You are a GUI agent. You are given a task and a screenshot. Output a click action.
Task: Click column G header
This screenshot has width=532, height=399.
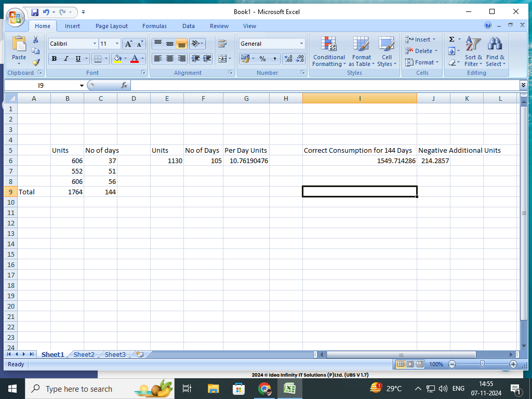tap(246, 98)
